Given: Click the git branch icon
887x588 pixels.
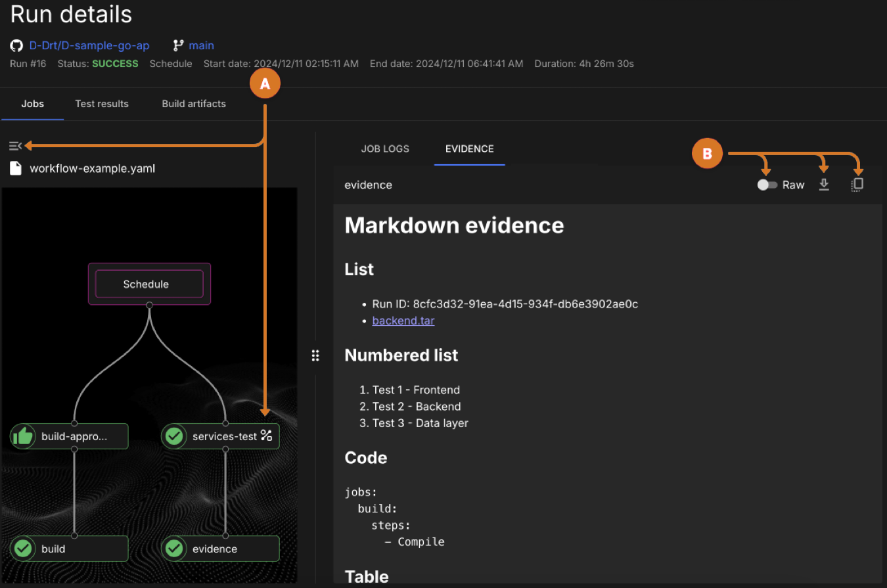Looking at the screenshot, I should tap(178, 46).
